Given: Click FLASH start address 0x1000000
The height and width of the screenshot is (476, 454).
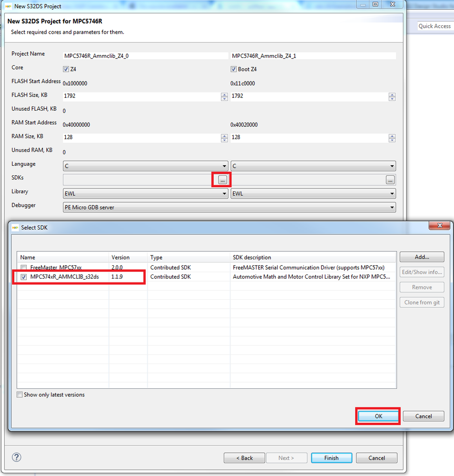Looking at the screenshot, I should [x=75, y=83].
